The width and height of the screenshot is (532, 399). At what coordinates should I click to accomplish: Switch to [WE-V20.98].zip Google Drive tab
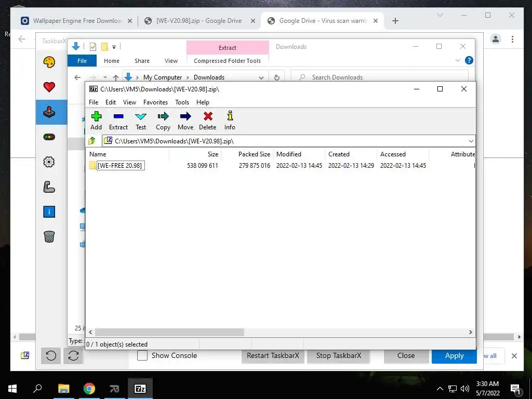tap(199, 21)
